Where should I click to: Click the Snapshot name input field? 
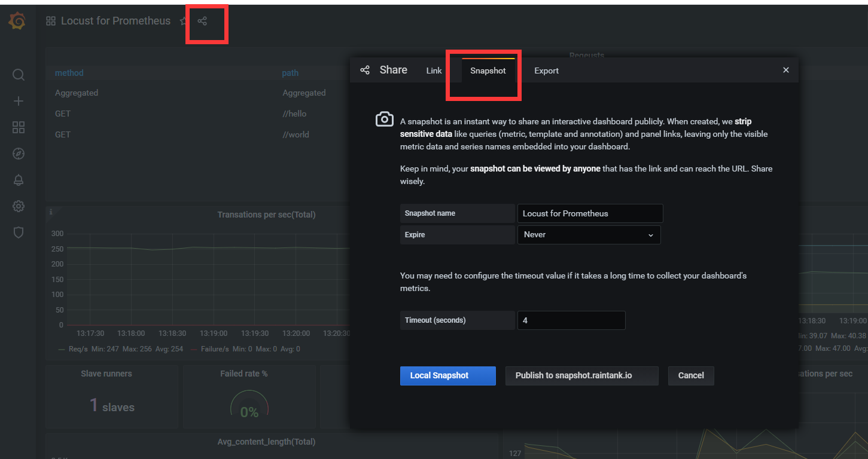590,213
